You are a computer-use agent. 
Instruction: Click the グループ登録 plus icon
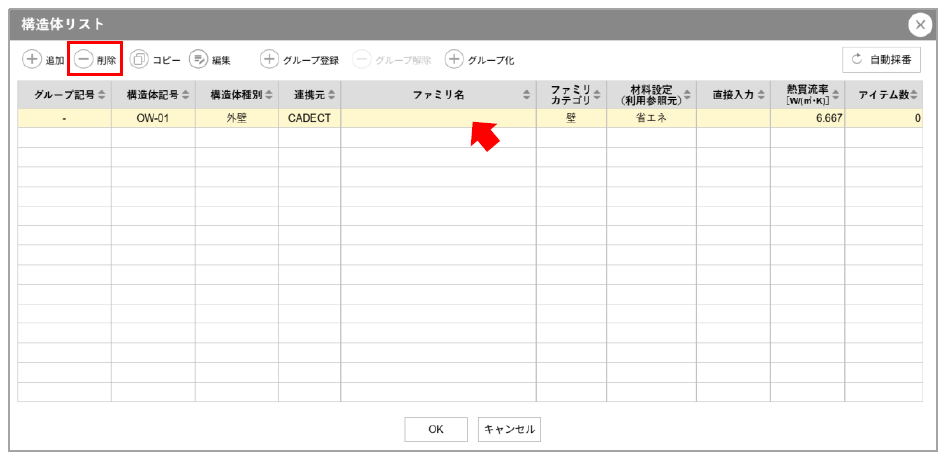tap(269, 60)
